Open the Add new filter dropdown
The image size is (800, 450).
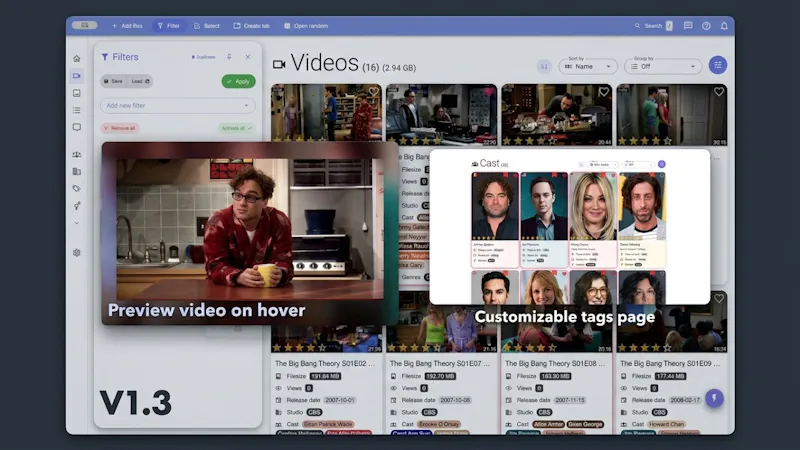178,106
